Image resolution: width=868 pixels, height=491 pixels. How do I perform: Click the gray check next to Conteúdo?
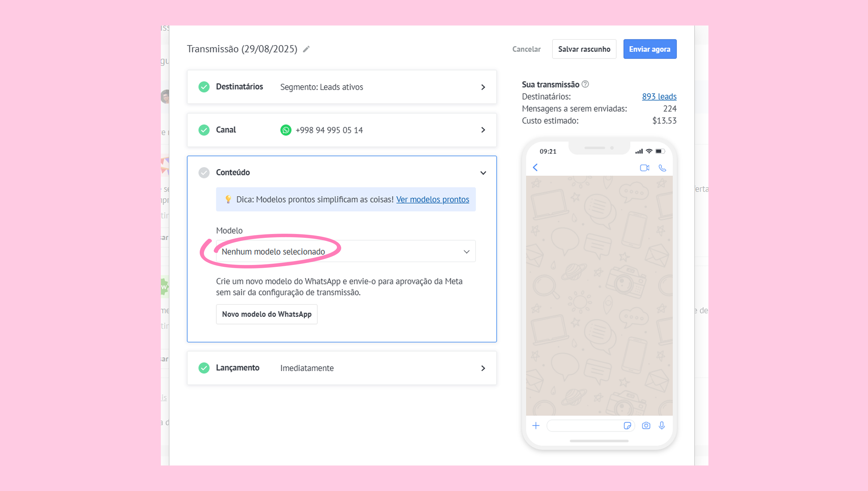pos(204,173)
